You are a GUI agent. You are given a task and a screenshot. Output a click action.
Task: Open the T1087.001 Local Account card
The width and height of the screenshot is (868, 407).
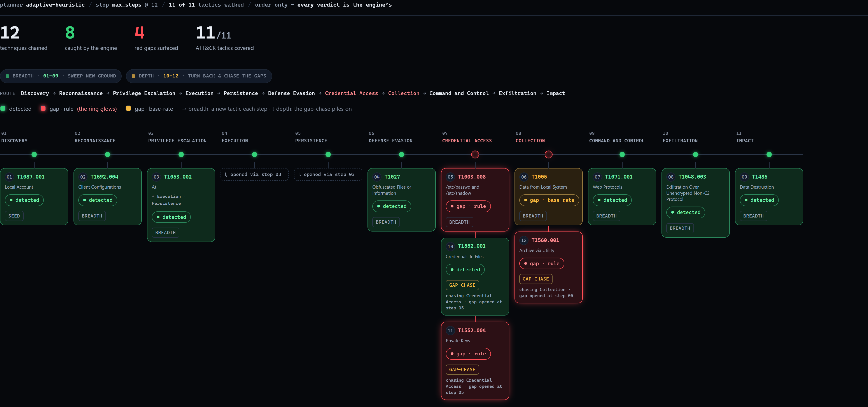tap(34, 197)
